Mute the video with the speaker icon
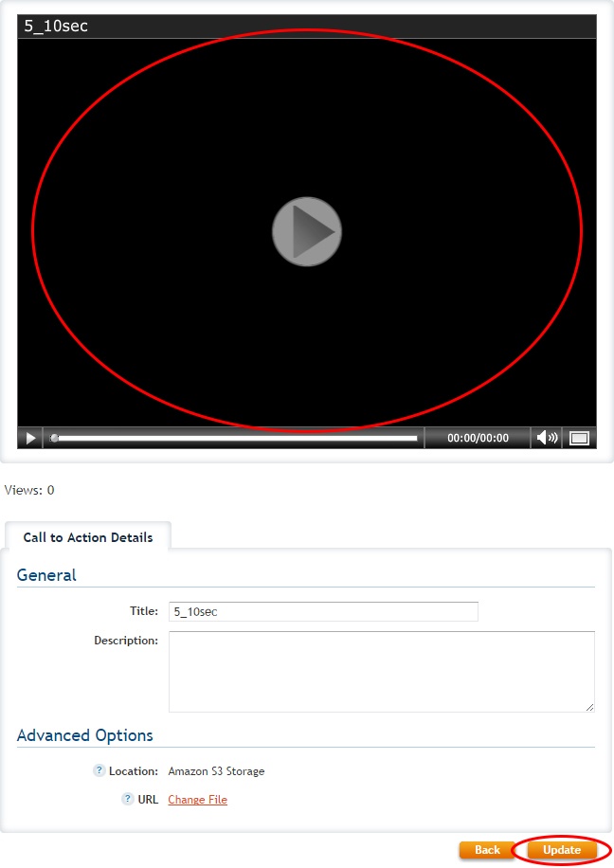 coord(547,438)
